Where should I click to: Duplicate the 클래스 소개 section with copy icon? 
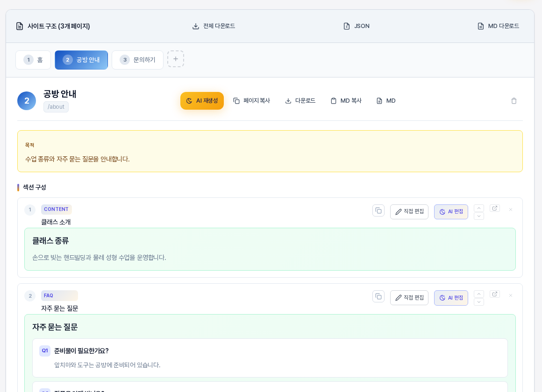pyautogui.click(x=378, y=210)
